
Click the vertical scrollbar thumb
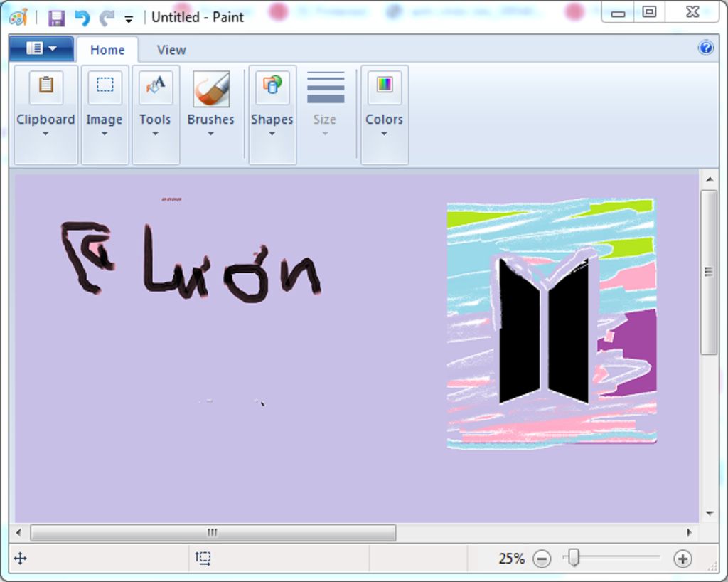click(709, 273)
